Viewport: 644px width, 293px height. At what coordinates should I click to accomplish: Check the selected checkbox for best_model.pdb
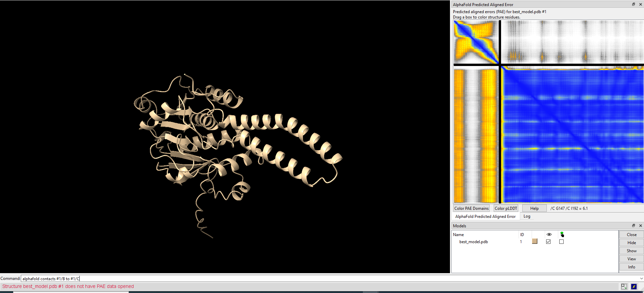pyautogui.click(x=561, y=242)
